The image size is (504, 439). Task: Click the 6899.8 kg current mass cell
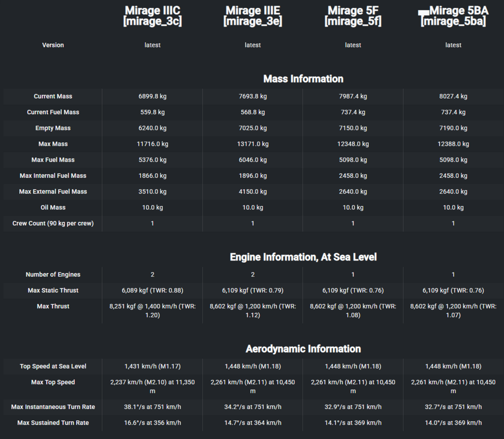coord(153,97)
